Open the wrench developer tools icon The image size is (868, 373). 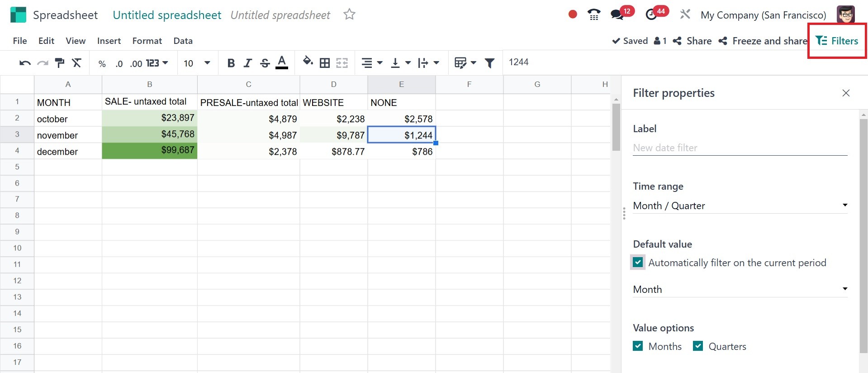coord(685,14)
